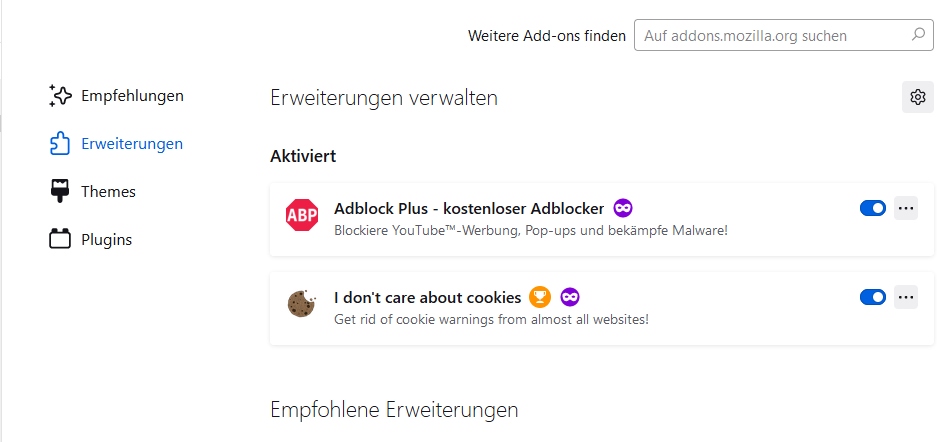The height and width of the screenshot is (442, 937).
Task: Toggle off I don't care about cookies
Action: [x=872, y=297]
